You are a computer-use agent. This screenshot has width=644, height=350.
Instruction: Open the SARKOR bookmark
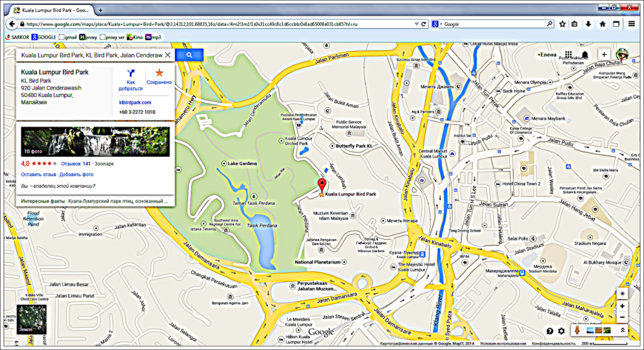point(17,37)
